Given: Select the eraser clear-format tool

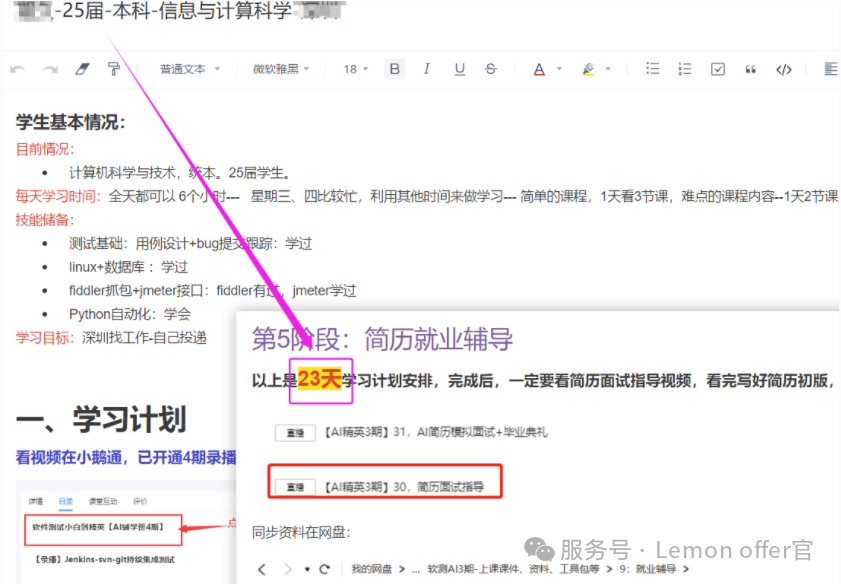Looking at the screenshot, I should [x=82, y=69].
